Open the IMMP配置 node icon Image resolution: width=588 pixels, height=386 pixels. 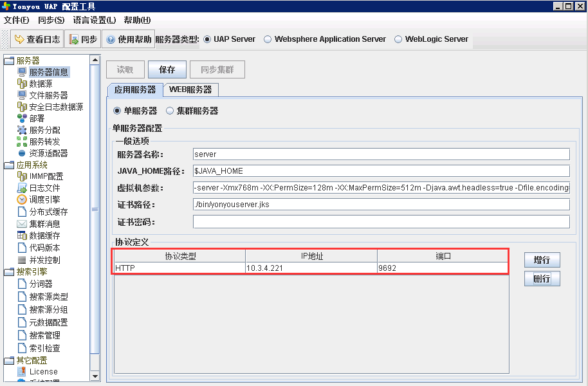22,176
